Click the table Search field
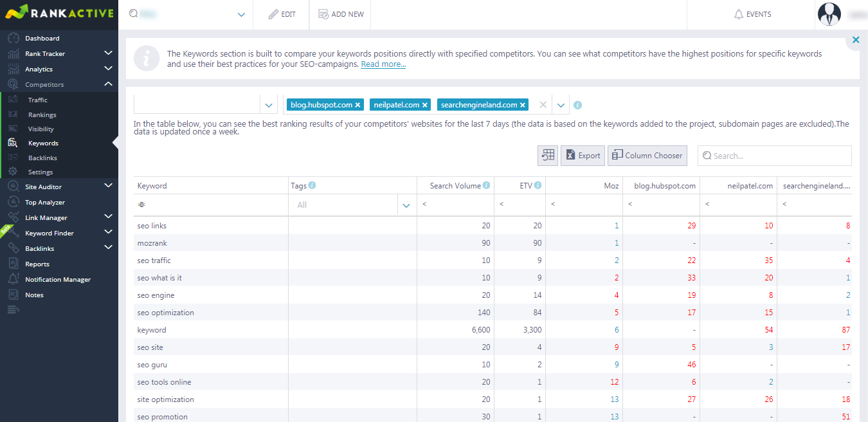This screenshot has height=422, width=868. point(775,156)
